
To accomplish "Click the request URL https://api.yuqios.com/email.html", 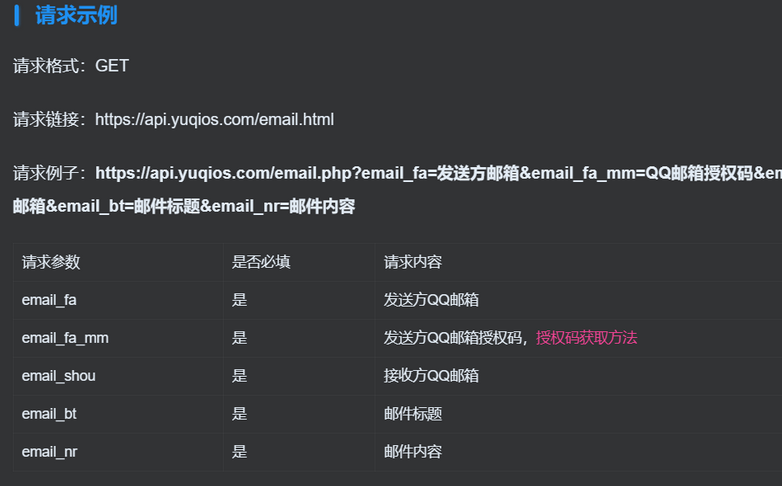I will (214, 120).
